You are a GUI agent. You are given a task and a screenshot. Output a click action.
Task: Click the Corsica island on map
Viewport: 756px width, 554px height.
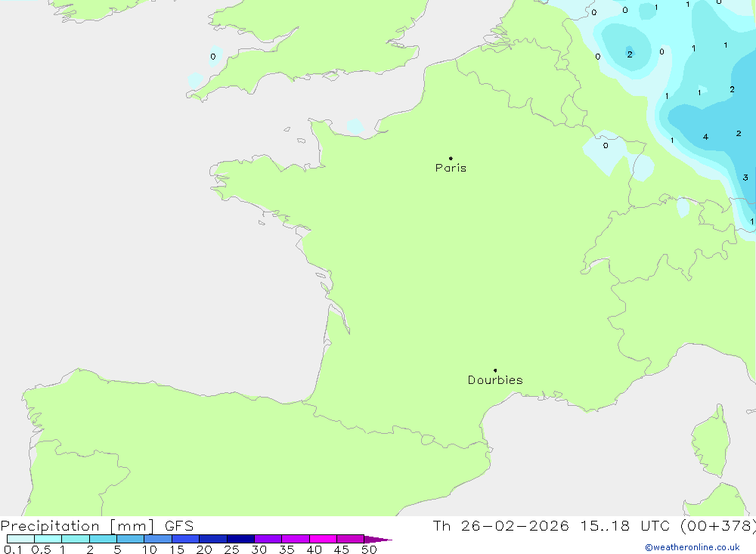point(711,442)
